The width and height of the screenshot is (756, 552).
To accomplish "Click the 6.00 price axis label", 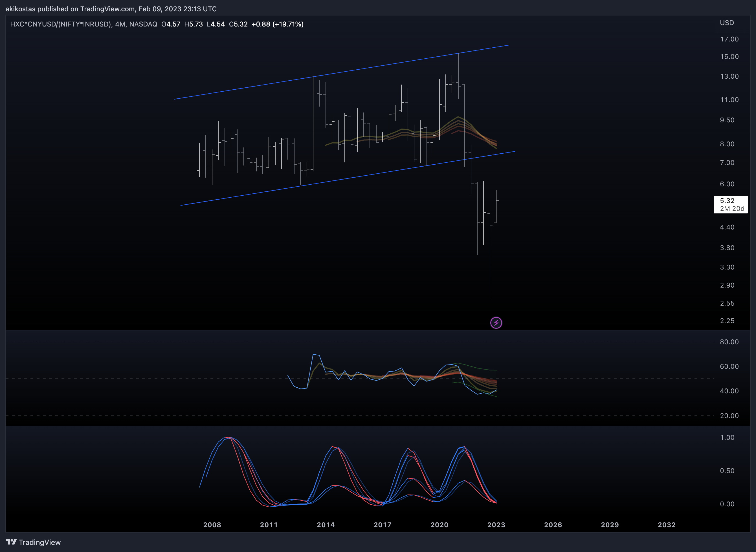I will pos(727,184).
